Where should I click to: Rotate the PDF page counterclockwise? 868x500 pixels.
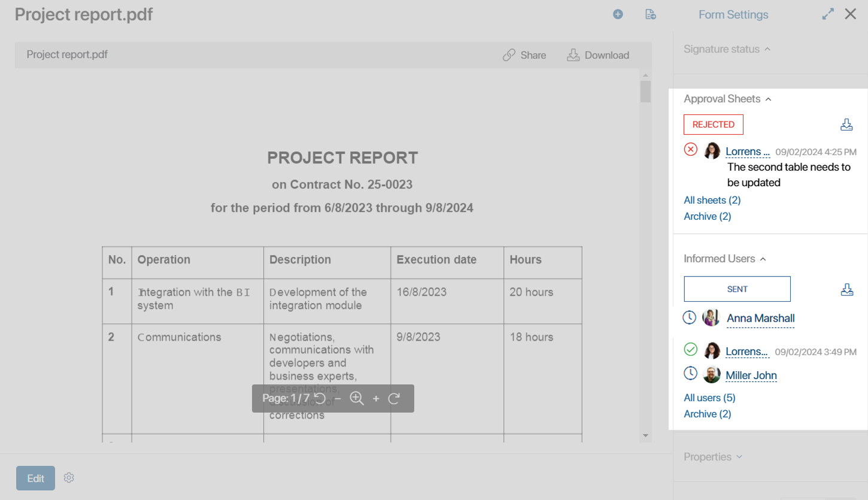point(320,398)
